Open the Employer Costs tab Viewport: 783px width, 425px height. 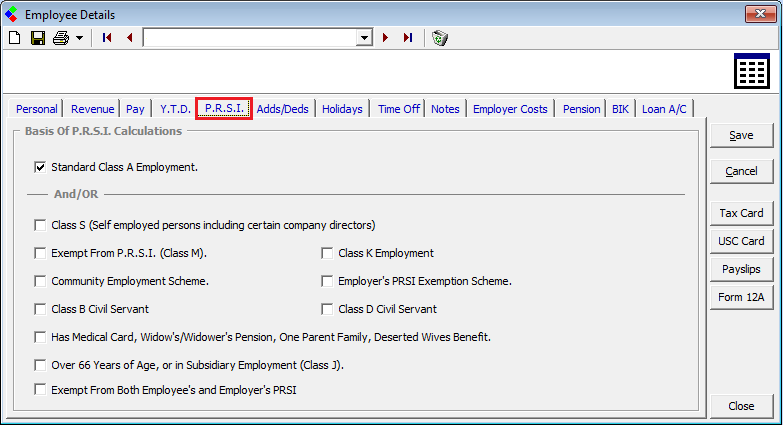click(510, 109)
